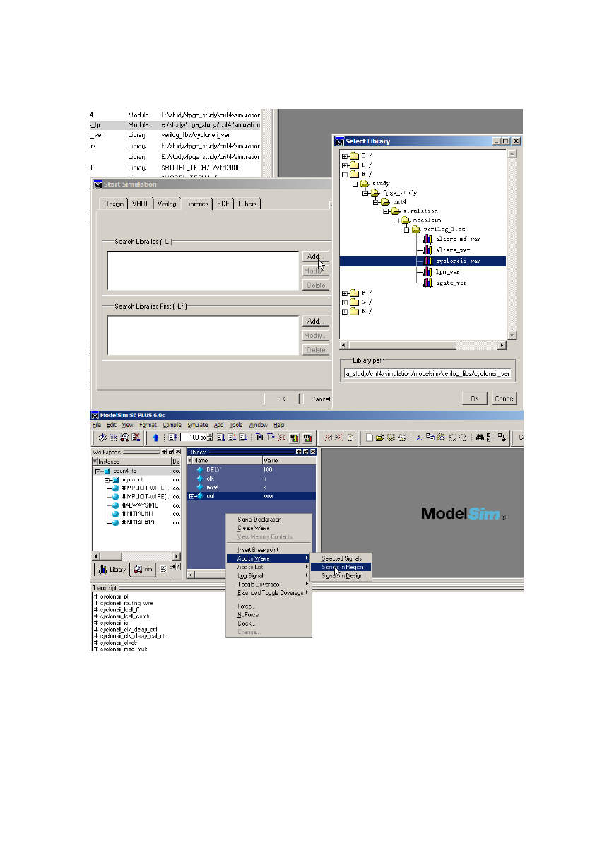Screen dimensions: 614x868
Task: Select the lpm_ver library icon
Action: (x=427, y=272)
